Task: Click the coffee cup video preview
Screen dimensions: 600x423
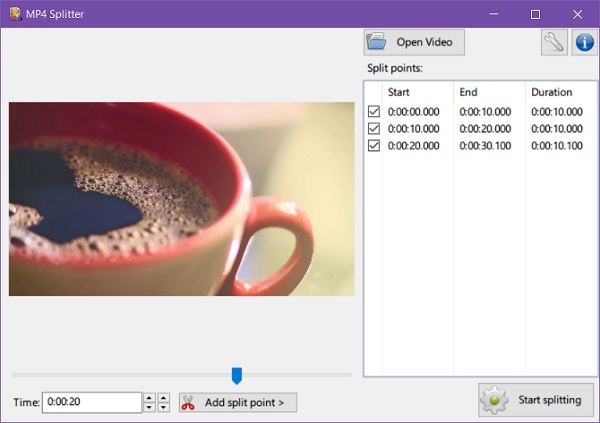Action: pyautogui.click(x=182, y=199)
